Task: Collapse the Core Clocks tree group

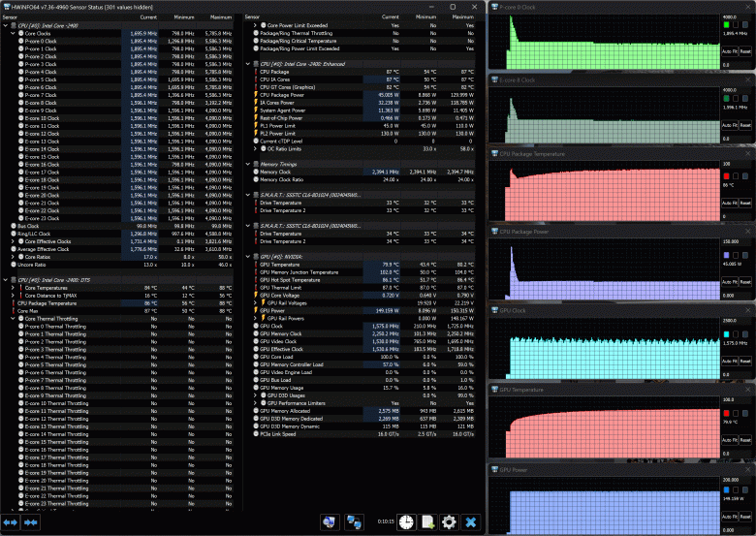Action: point(13,33)
